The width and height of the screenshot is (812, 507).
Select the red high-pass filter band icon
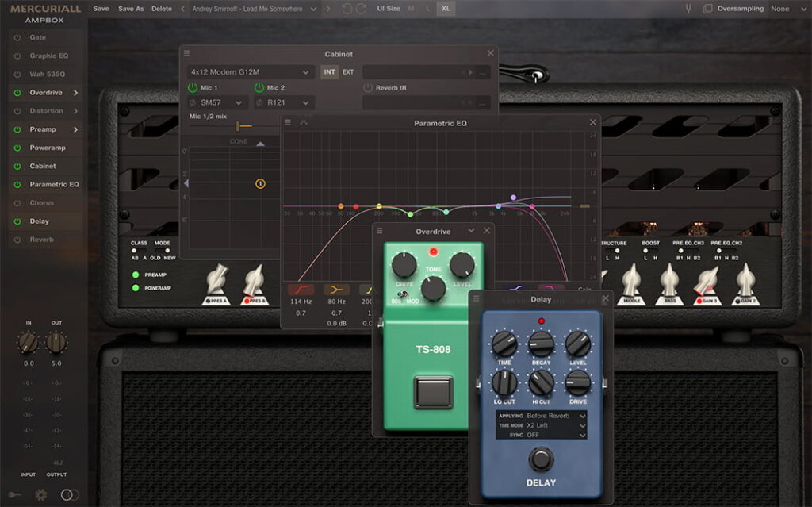point(301,290)
